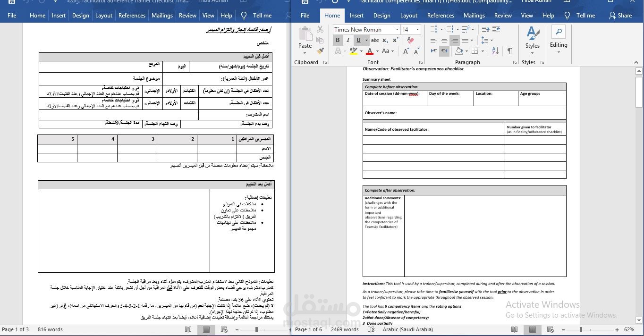Click the Increase Indent icon
Screen dimensions: 644x336
click(496, 29)
